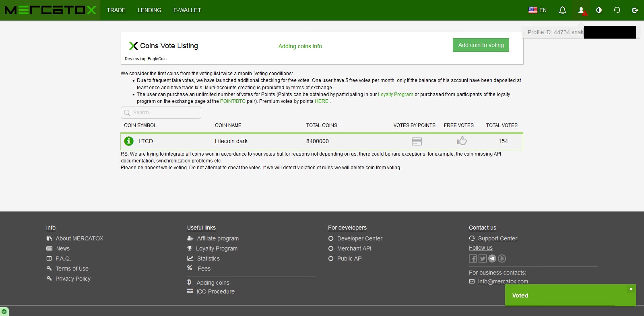This screenshot has height=316, width=644.
Task: Open the TRADE menu
Action: (116, 10)
